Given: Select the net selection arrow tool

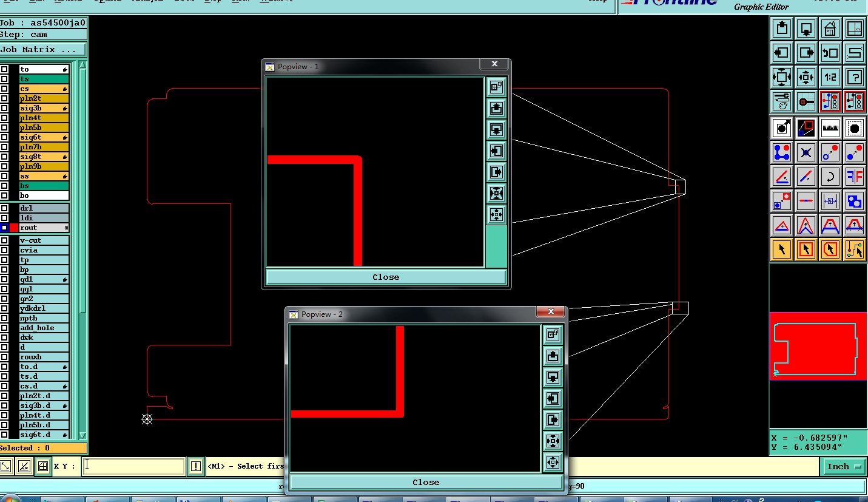Looking at the screenshot, I should [854, 249].
